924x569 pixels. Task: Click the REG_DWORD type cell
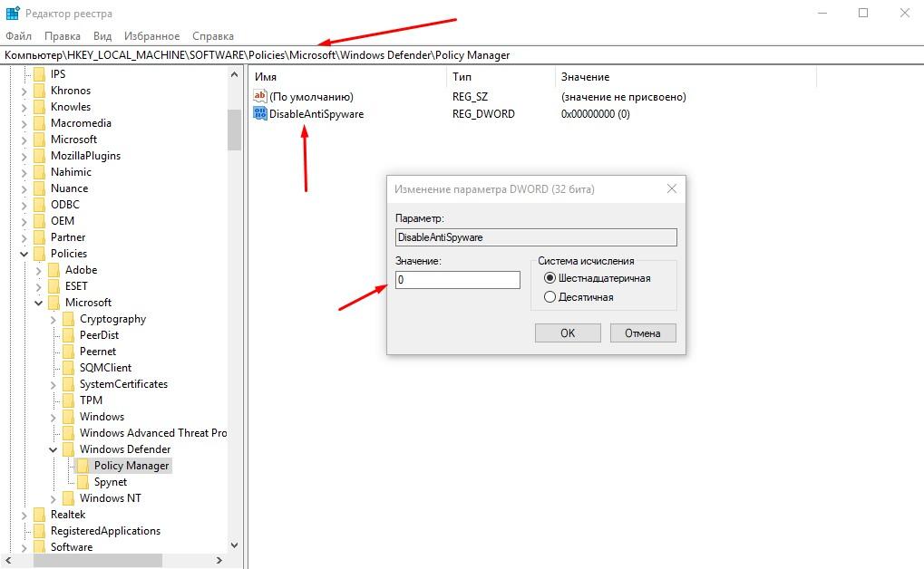click(483, 113)
